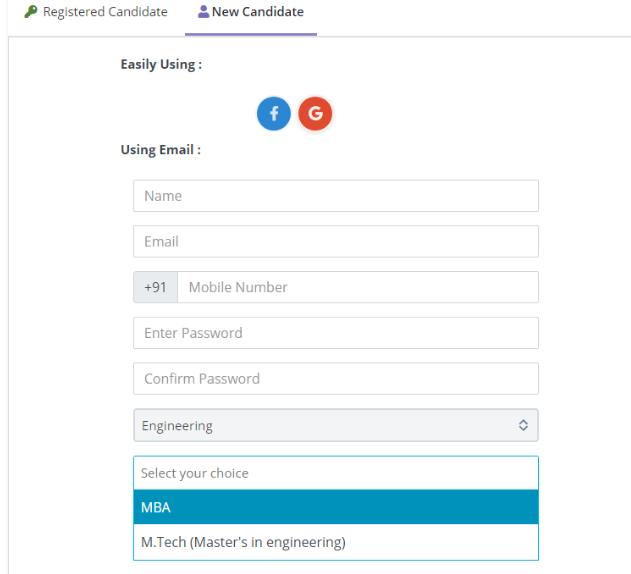The height and width of the screenshot is (574, 631).
Task: Click the Enter Password field
Action: [x=335, y=333]
